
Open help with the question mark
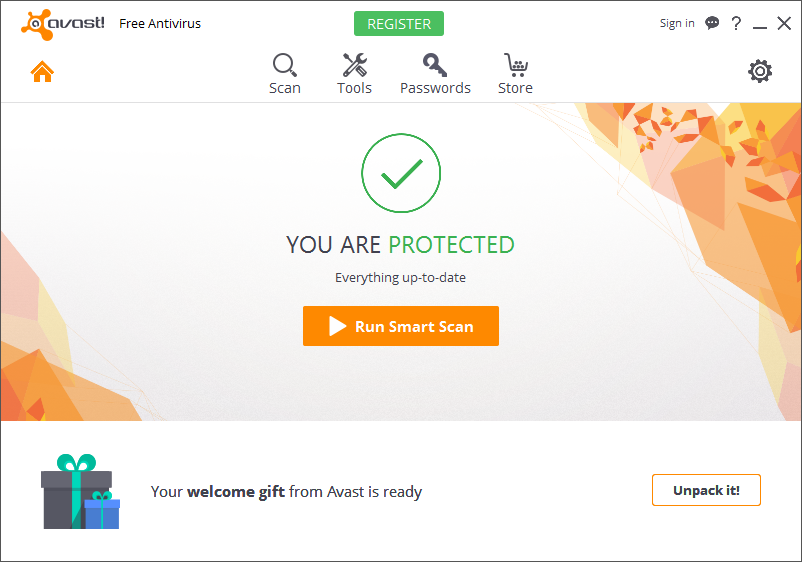[737, 23]
